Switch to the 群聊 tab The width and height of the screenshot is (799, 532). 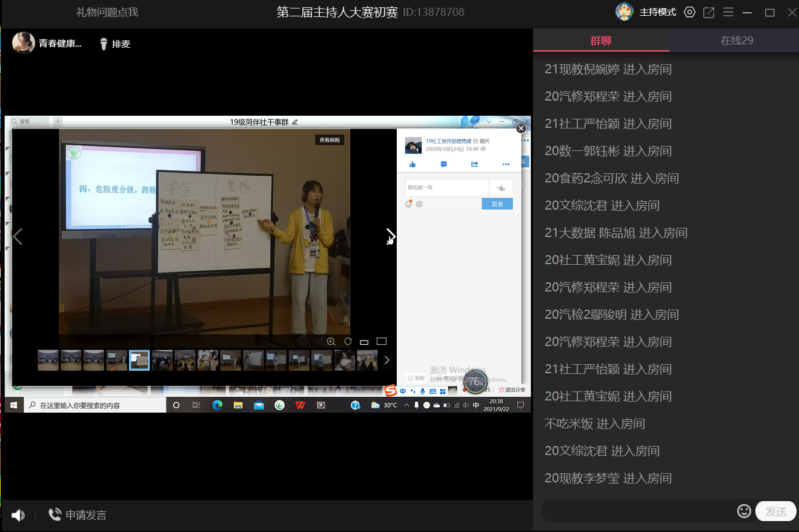tap(601, 41)
